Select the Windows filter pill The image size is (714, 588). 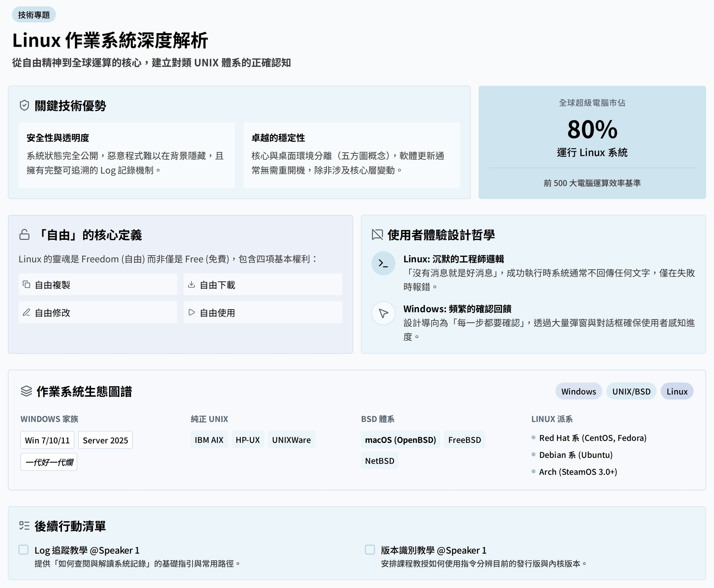pos(578,392)
